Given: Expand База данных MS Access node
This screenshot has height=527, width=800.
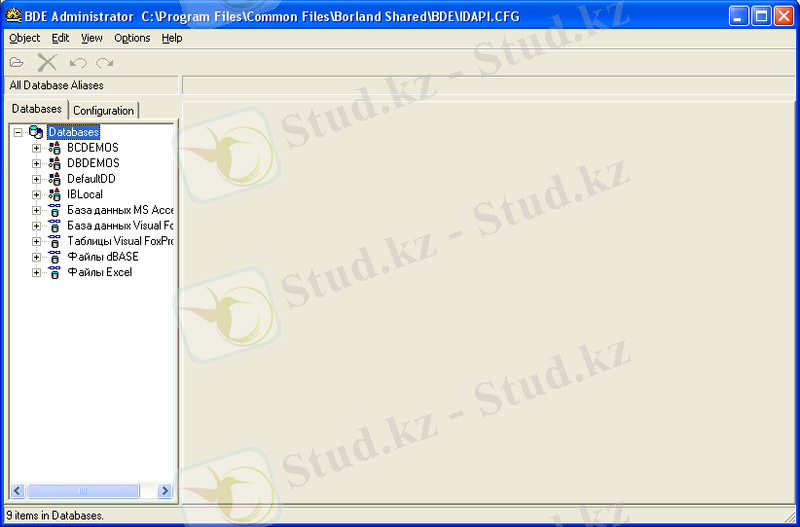Looking at the screenshot, I should 36,210.
